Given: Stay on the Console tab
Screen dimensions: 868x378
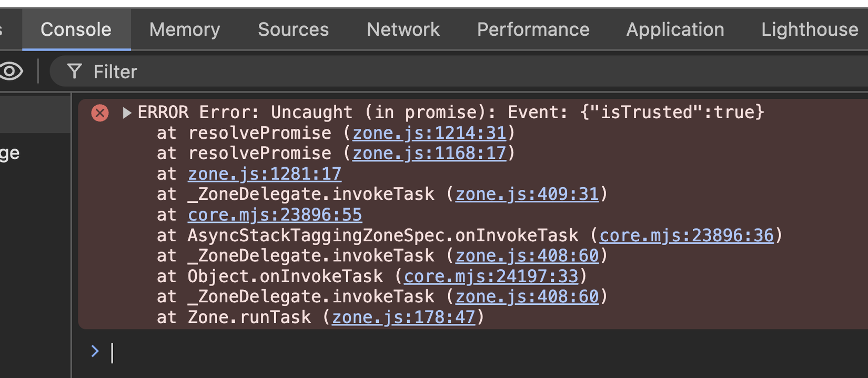Looking at the screenshot, I should pyautogui.click(x=76, y=29).
